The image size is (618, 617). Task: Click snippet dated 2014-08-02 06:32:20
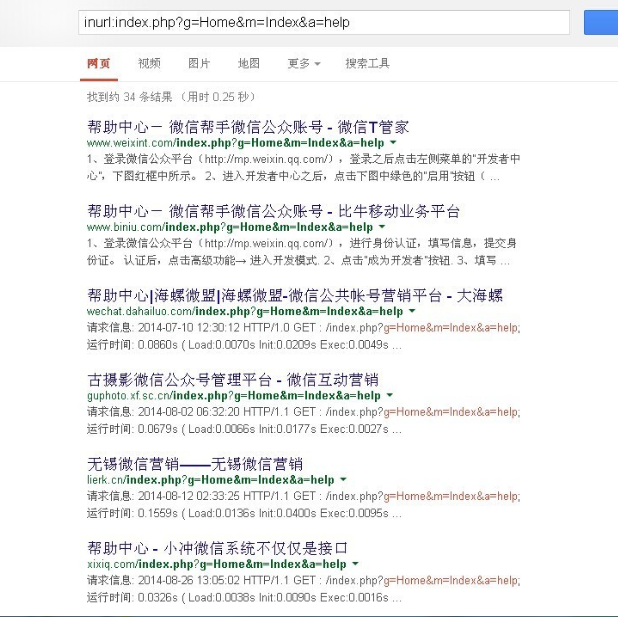pos(303,412)
